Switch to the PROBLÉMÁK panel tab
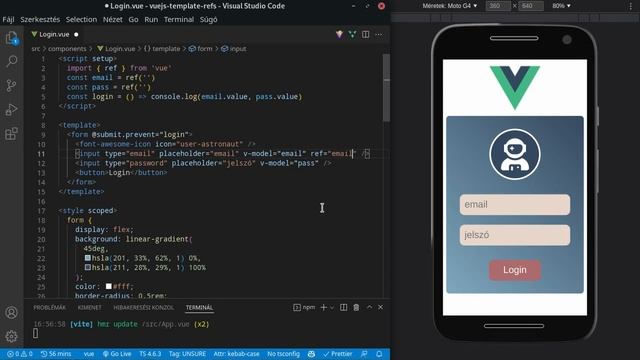Screen dimensions: 640x360 49,307
